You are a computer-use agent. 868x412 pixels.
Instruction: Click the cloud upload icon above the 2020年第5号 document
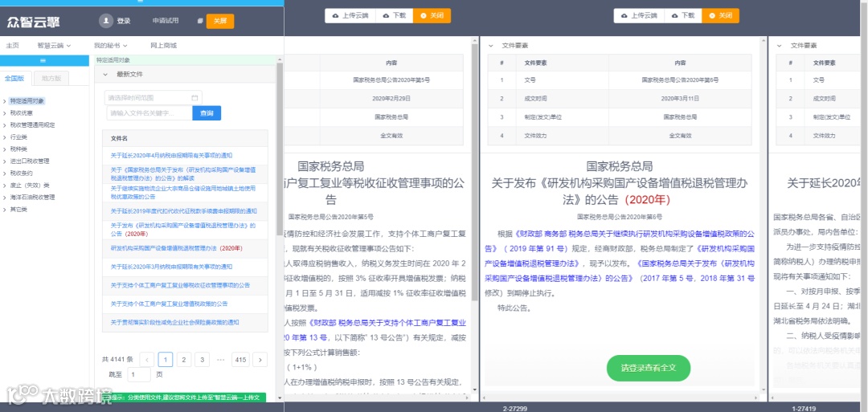click(x=335, y=16)
